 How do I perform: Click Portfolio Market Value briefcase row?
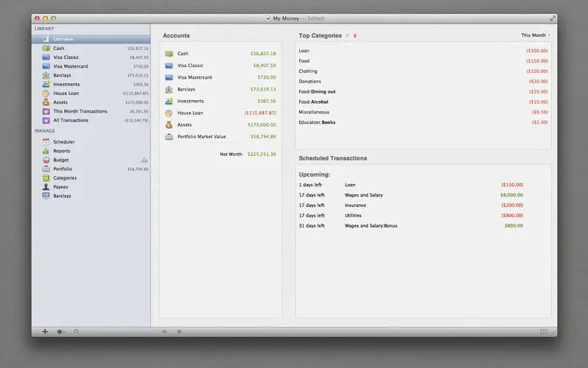(x=220, y=137)
